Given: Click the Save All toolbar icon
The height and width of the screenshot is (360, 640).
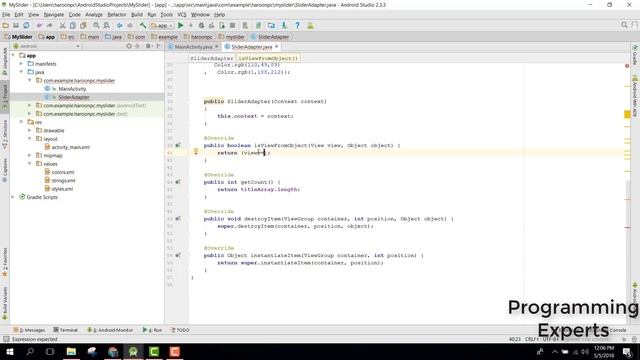Looking at the screenshot, I should 16,25.
